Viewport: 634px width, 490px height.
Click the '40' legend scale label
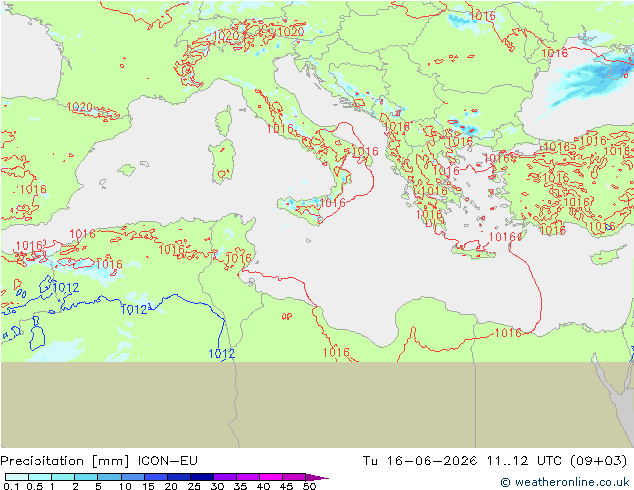pos(264,486)
